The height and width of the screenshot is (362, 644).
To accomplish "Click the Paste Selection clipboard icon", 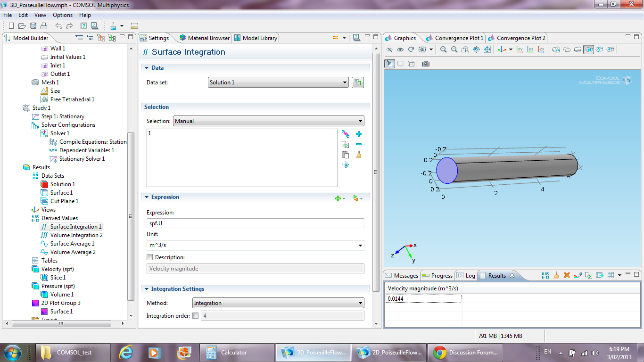I will (346, 155).
